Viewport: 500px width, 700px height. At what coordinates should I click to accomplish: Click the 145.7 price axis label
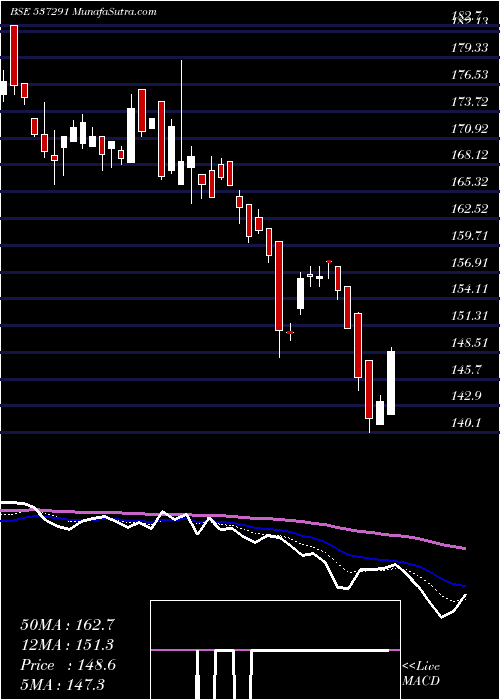point(466,369)
